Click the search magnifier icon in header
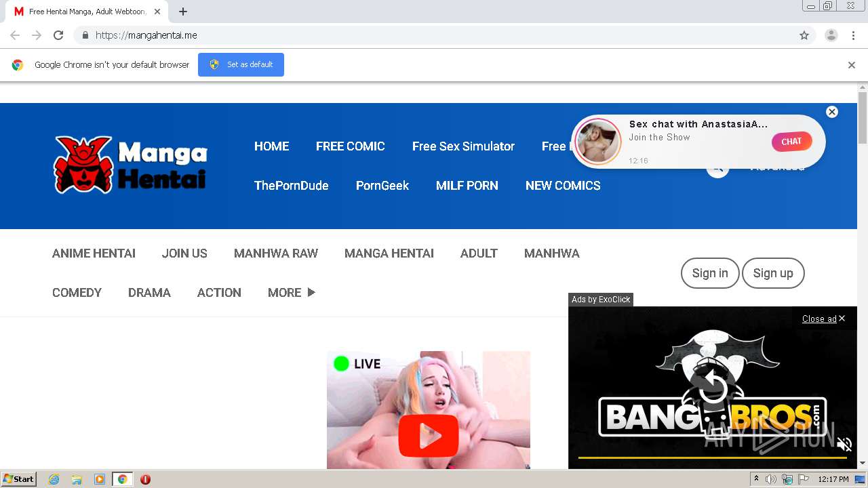 click(x=717, y=167)
